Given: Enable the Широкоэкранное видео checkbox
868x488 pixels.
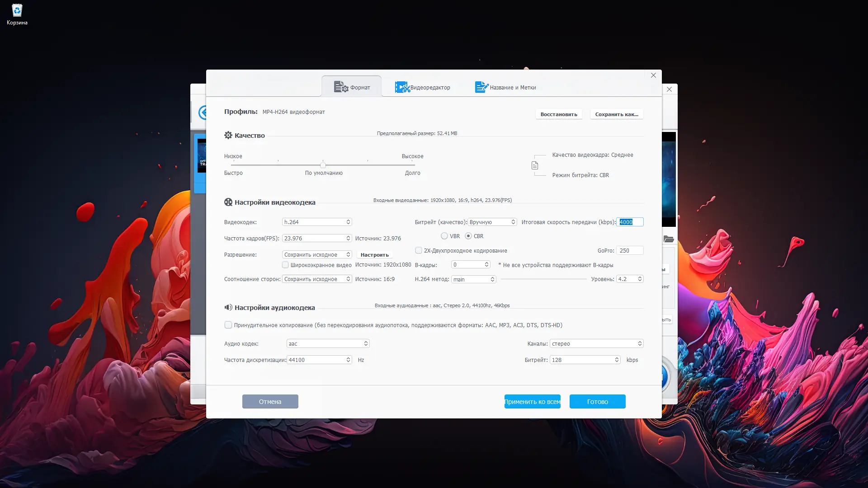Looking at the screenshot, I should tap(285, 265).
